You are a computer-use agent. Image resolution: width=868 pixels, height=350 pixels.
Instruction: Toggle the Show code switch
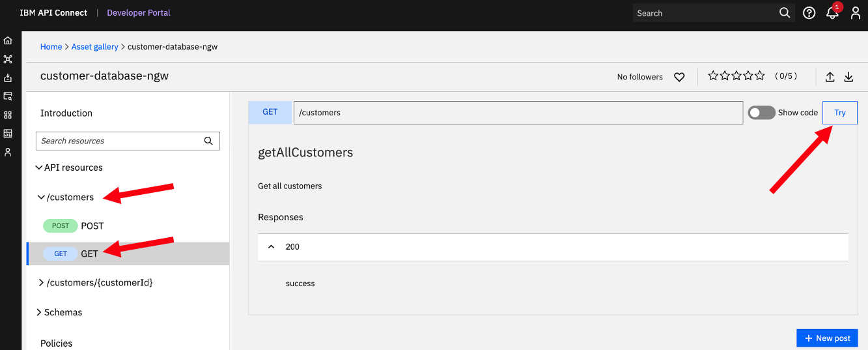tap(761, 113)
